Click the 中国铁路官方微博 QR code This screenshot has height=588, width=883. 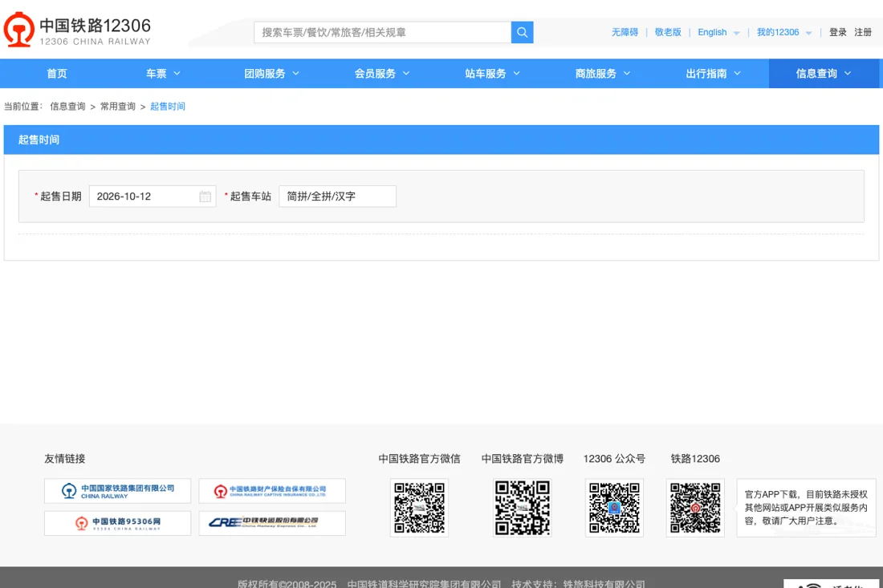522,508
